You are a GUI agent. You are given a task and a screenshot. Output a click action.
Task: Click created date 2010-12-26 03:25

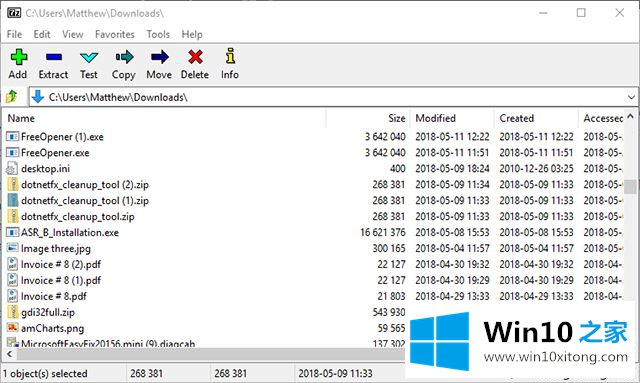tap(536, 168)
